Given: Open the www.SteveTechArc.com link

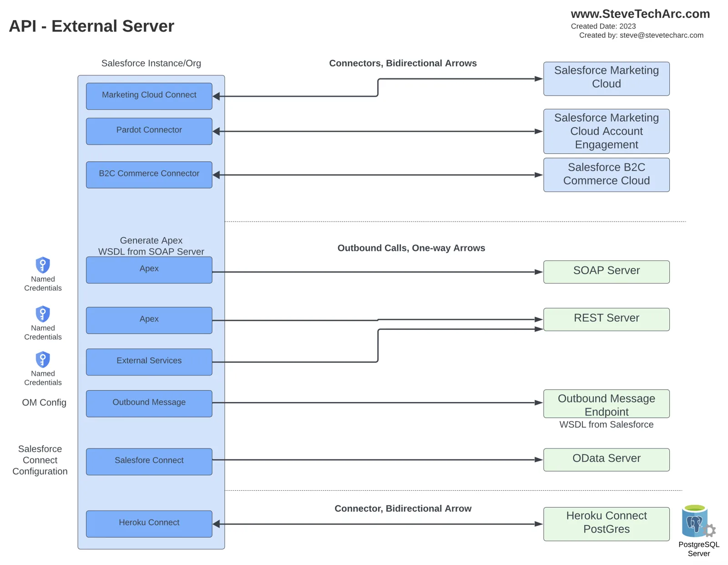Looking at the screenshot, I should click(x=640, y=14).
